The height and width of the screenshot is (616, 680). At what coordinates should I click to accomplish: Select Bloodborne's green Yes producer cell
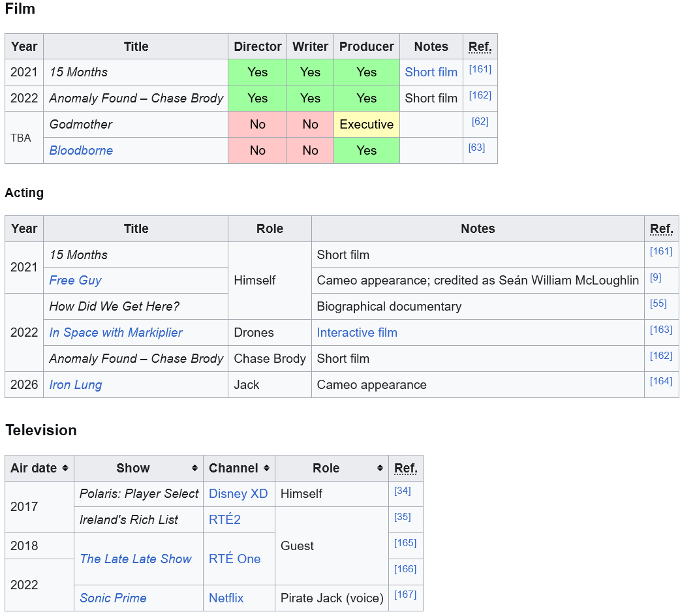point(367,151)
